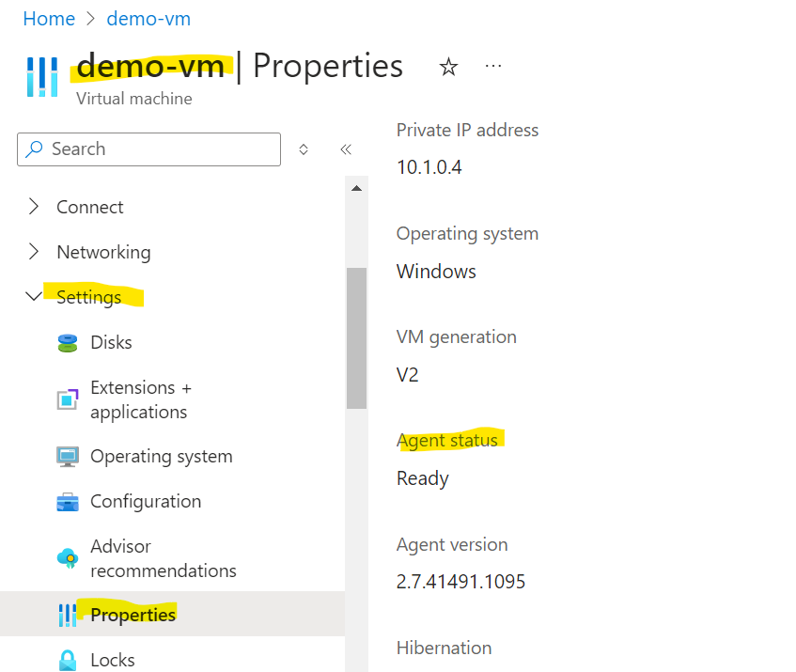Select the Properties bar-chart icon
This screenshot has height=672, width=796.
click(x=66, y=614)
